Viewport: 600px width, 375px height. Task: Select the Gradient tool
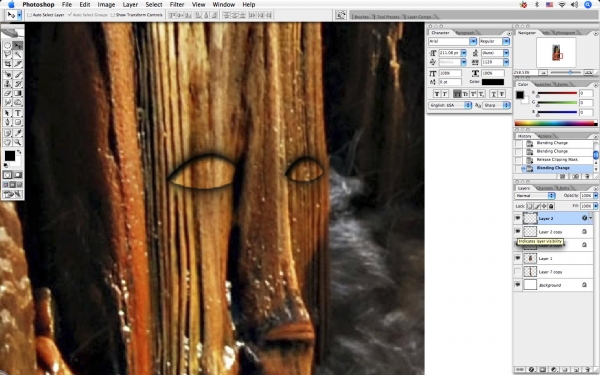coord(18,93)
